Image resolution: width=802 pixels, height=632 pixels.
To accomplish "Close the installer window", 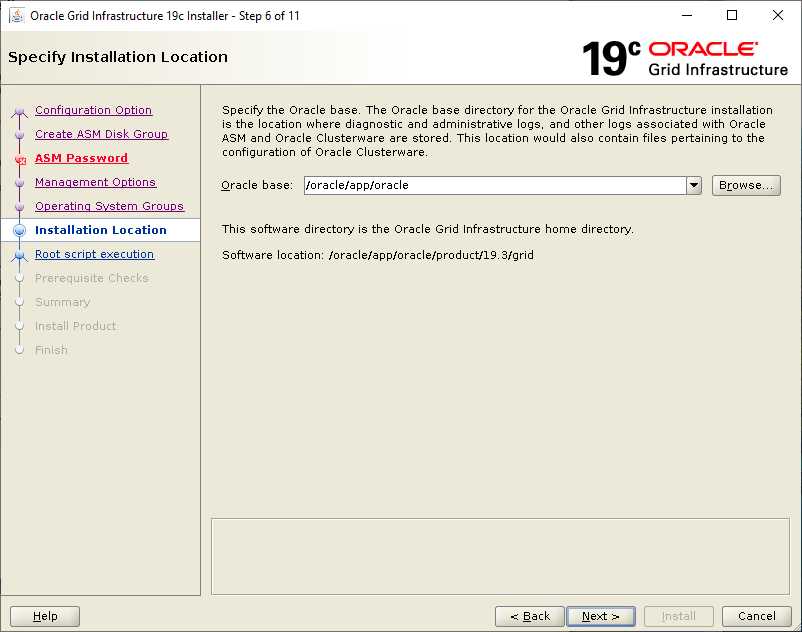I will coord(777,15).
